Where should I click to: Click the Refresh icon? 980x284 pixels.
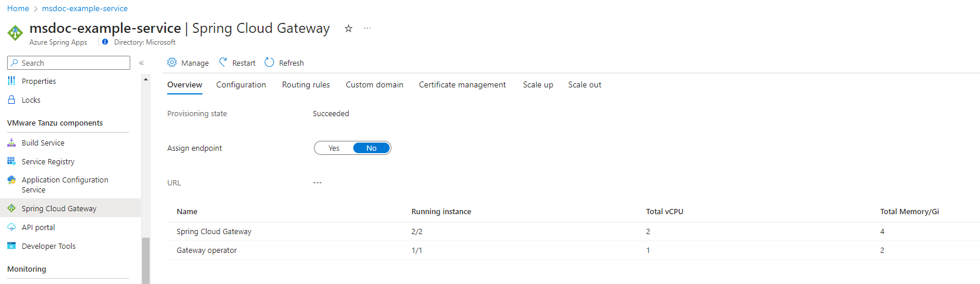pyautogui.click(x=269, y=62)
